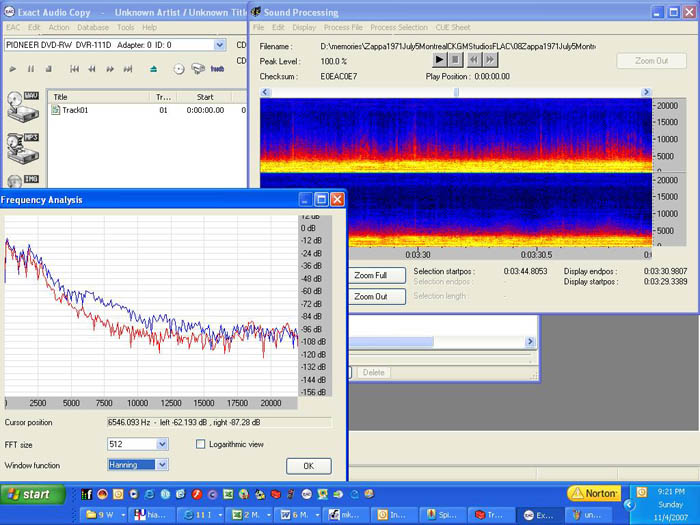Image resolution: width=700 pixels, height=525 pixels.
Task: Click the disabled Zoom Out button at top right
Action: pyautogui.click(x=651, y=61)
